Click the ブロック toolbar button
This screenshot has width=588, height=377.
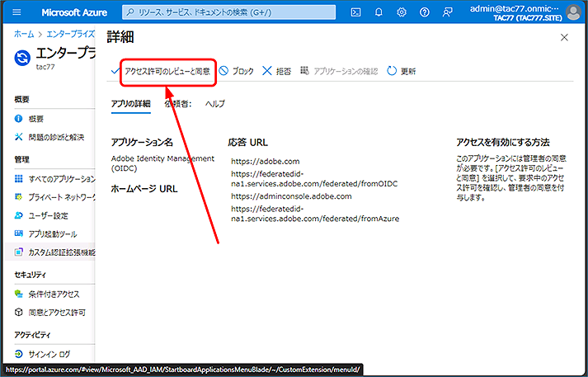pos(236,71)
